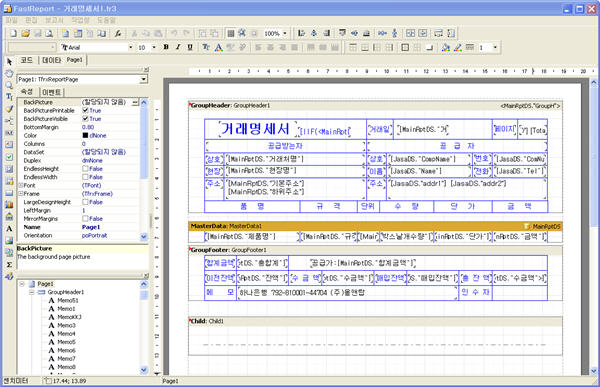Toggle the BackPictureVisible checkbox

(85, 119)
